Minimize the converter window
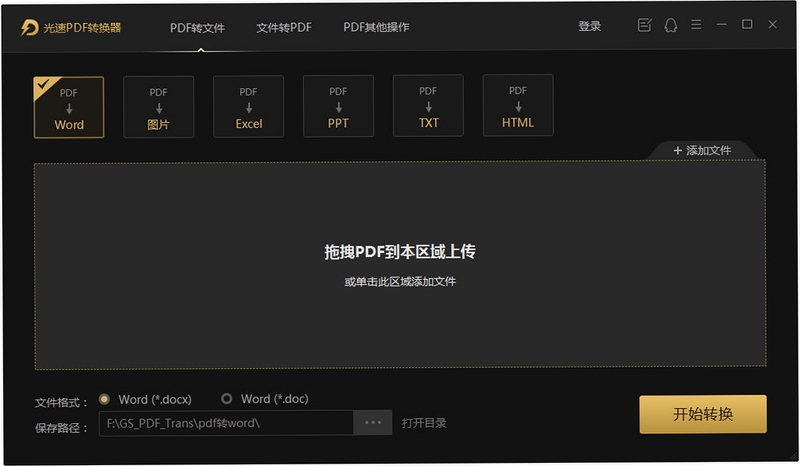Image resolution: width=800 pixels, height=466 pixels. click(x=721, y=24)
